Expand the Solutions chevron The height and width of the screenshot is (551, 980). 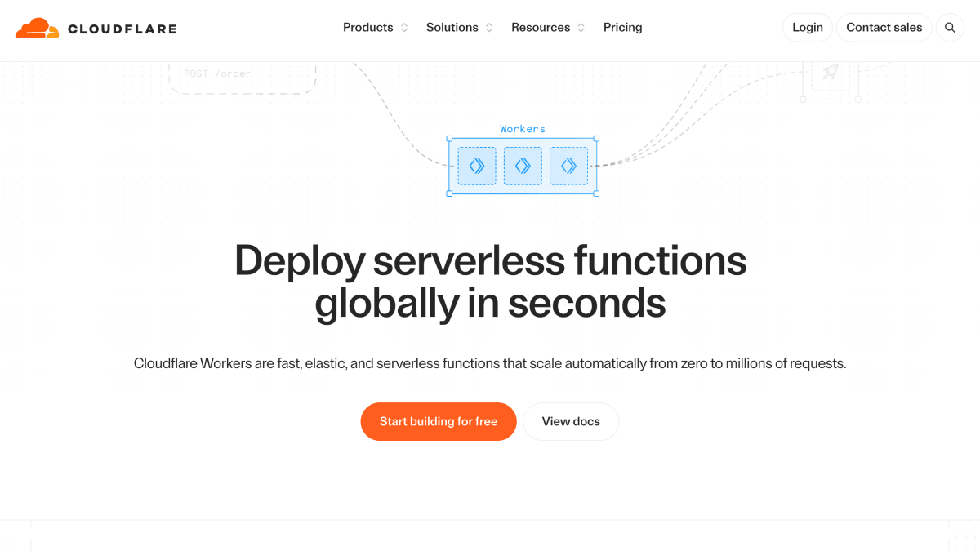click(x=489, y=28)
